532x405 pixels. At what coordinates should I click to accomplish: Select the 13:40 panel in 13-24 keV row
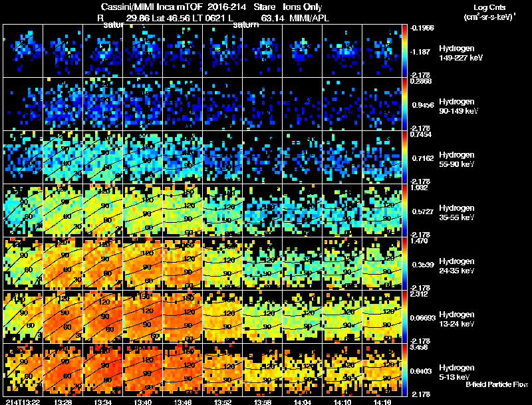point(143,317)
